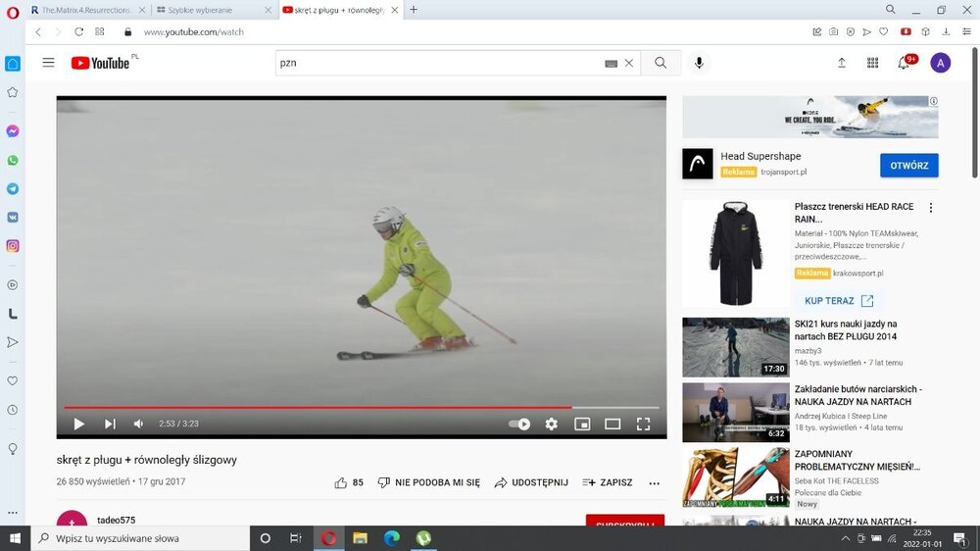Click the upload video icon
The image size is (980, 551).
[841, 63]
